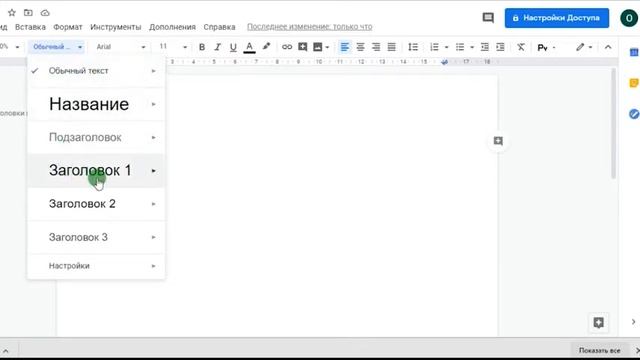Open line spacing options
This screenshot has height=360, width=640.
click(413, 47)
